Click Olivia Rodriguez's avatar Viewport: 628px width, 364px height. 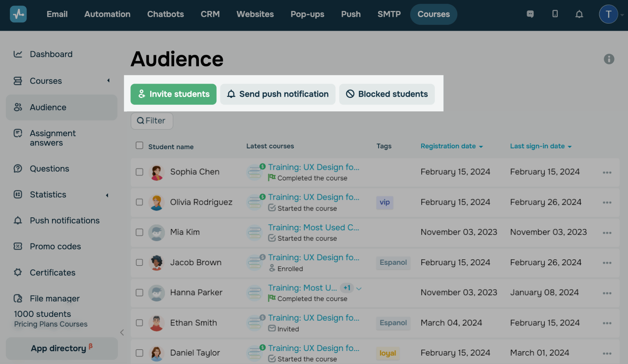pyautogui.click(x=156, y=203)
